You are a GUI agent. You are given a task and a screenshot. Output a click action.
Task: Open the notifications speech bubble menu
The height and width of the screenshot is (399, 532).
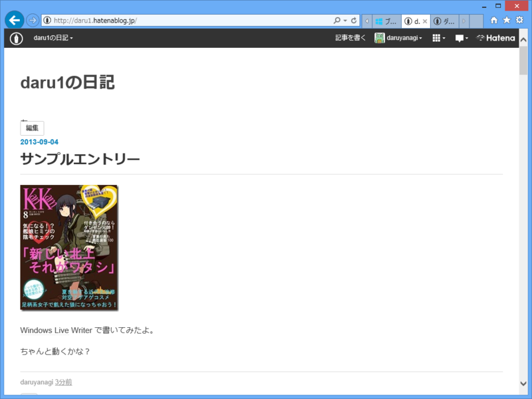pyautogui.click(x=462, y=38)
